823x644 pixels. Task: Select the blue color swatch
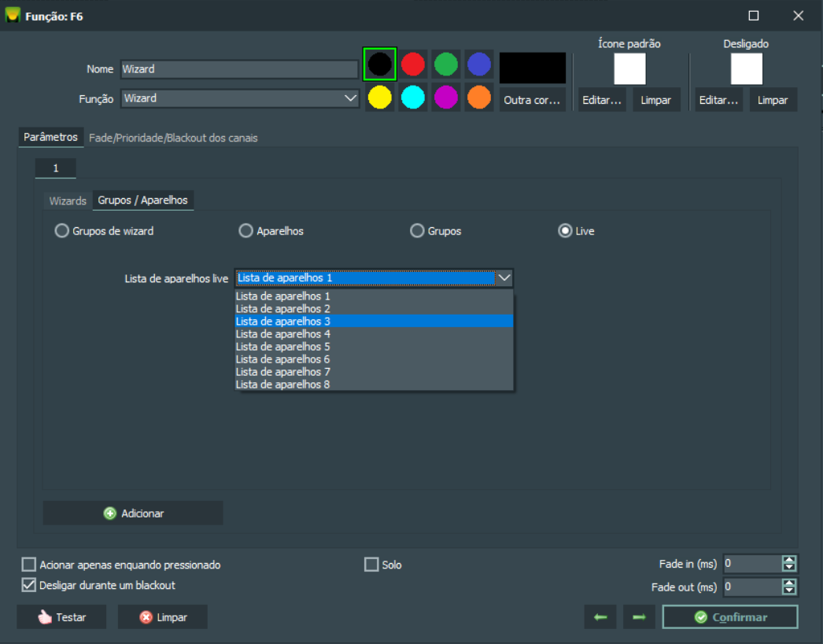pos(478,64)
